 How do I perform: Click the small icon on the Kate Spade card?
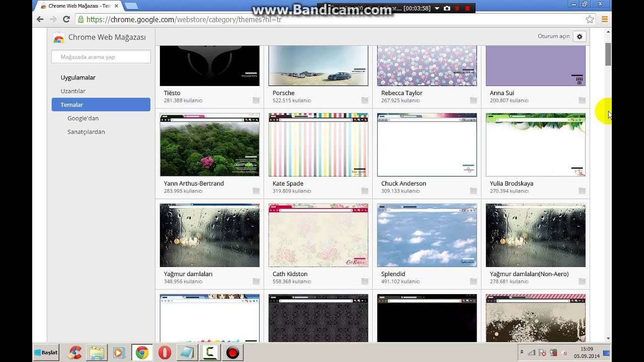click(365, 191)
